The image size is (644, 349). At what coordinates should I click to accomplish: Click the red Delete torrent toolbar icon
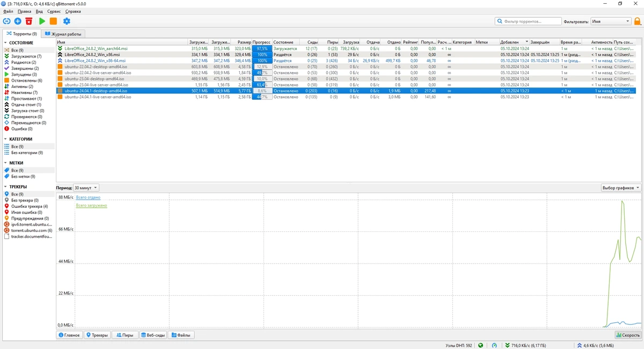[x=29, y=21]
